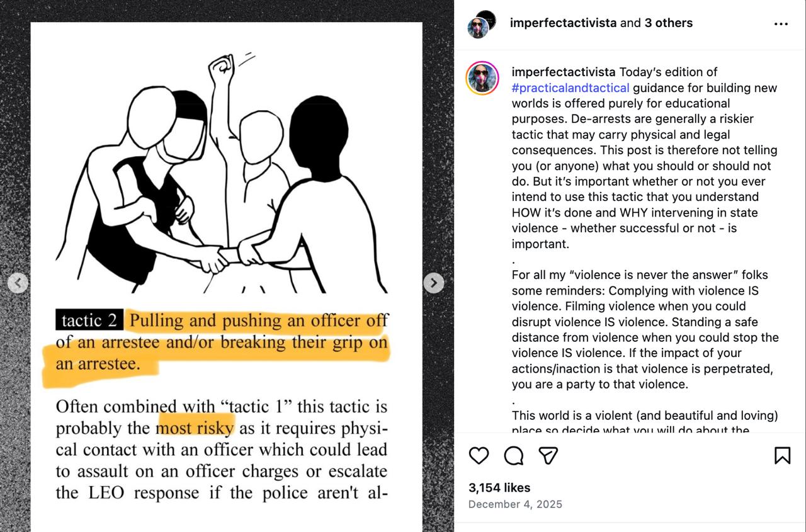The width and height of the screenshot is (806, 532).
Task: Like the post with the heart icon
Action: point(479,455)
